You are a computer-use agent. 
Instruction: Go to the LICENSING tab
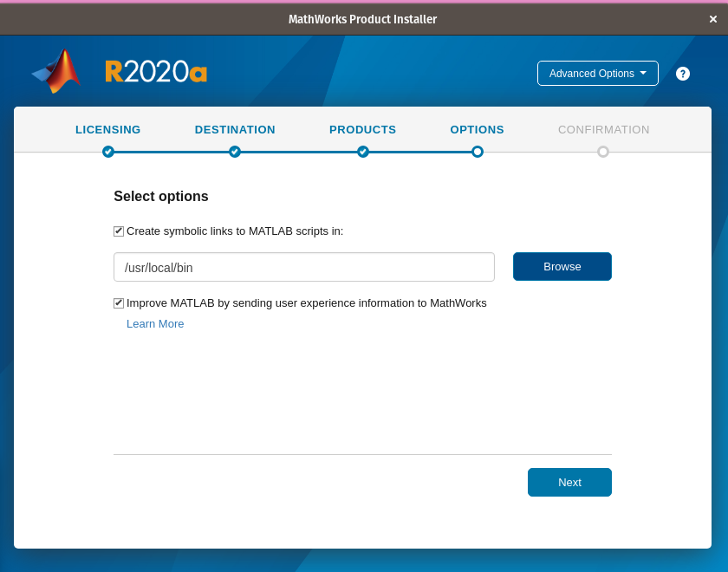click(108, 130)
